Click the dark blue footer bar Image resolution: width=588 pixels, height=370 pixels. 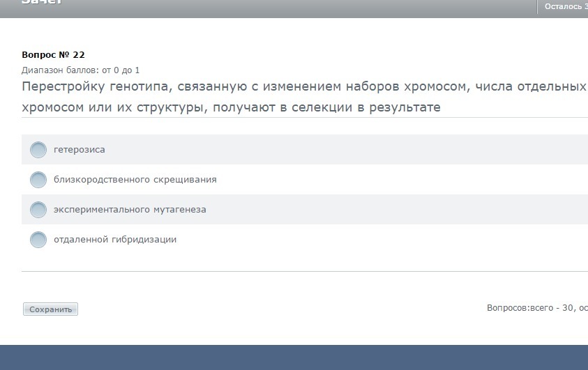point(294,357)
